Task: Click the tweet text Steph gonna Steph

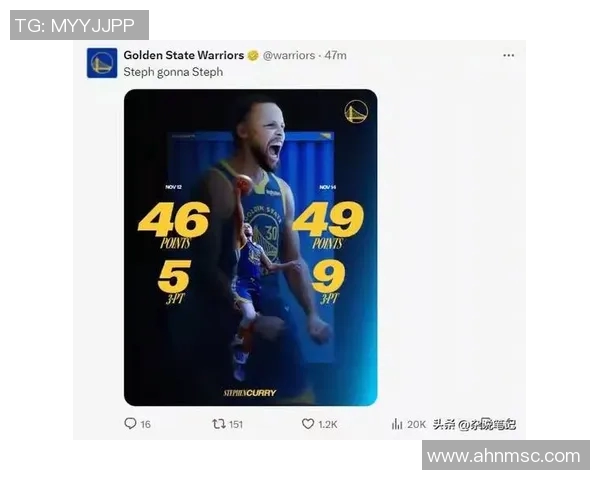Action: [173, 72]
